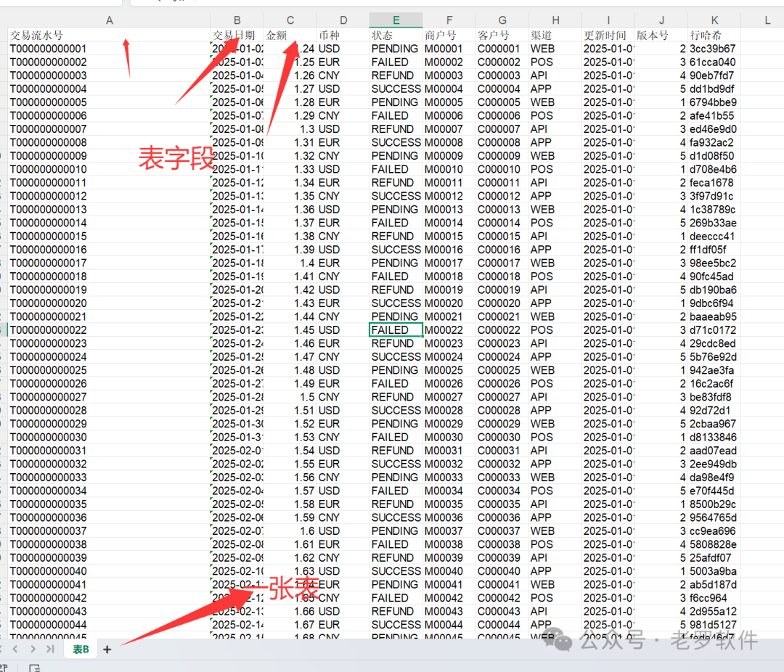
Task: Select customer cell C000019
Action: (502, 290)
